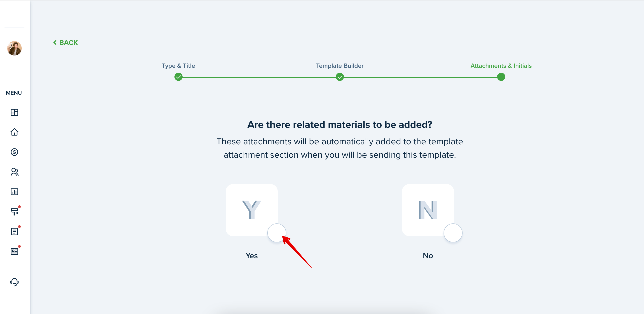Open the home icon in sidebar
Image resolution: width=644 pixels, height=314 pixels.
[14, 132]
